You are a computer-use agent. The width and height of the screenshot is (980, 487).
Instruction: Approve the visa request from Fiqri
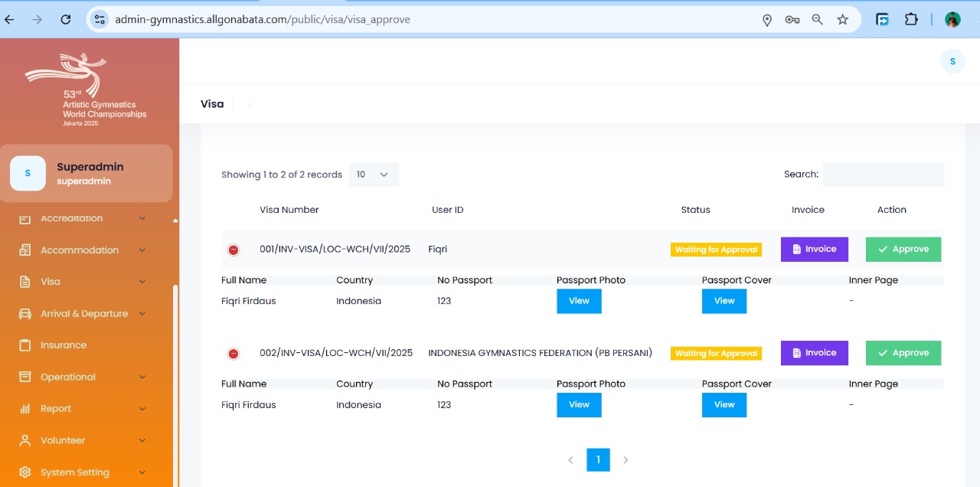coord(903,250)
